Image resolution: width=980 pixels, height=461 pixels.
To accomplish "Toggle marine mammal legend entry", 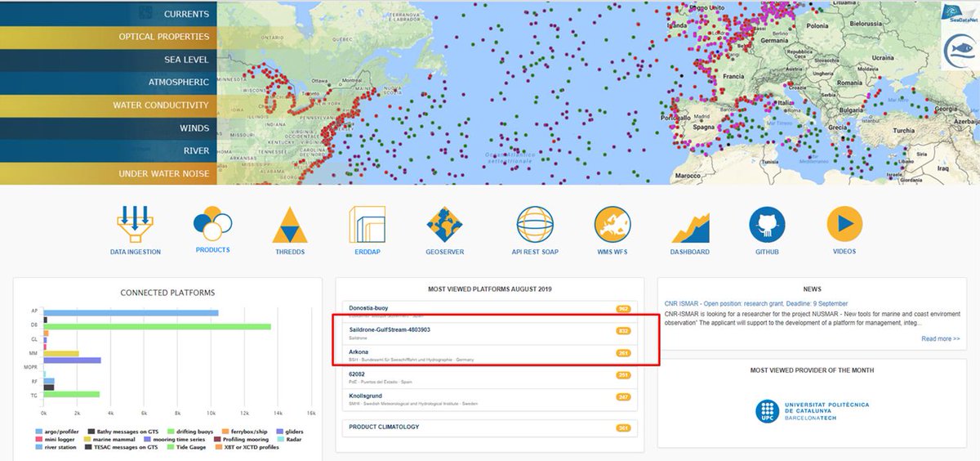I will click(109, 440).
